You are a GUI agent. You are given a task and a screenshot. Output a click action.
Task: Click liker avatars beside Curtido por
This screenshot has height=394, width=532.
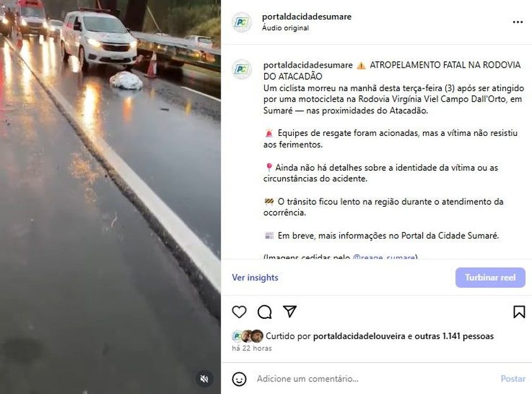pyautogui.click(x=248, y=336)
